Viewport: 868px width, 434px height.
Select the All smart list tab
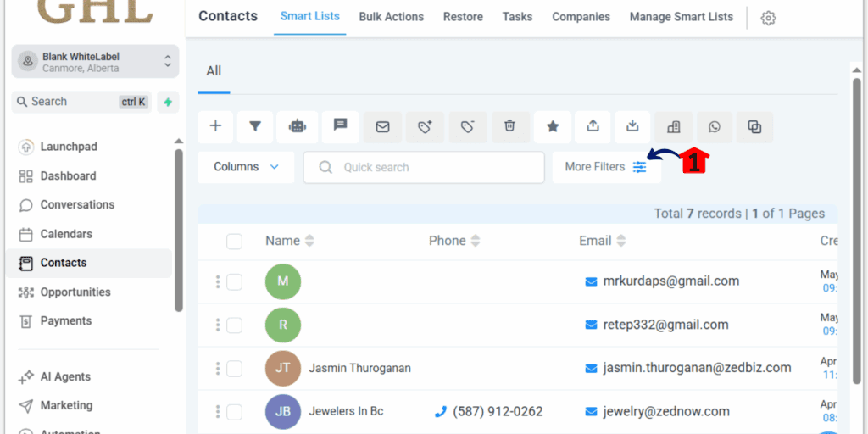214,71
